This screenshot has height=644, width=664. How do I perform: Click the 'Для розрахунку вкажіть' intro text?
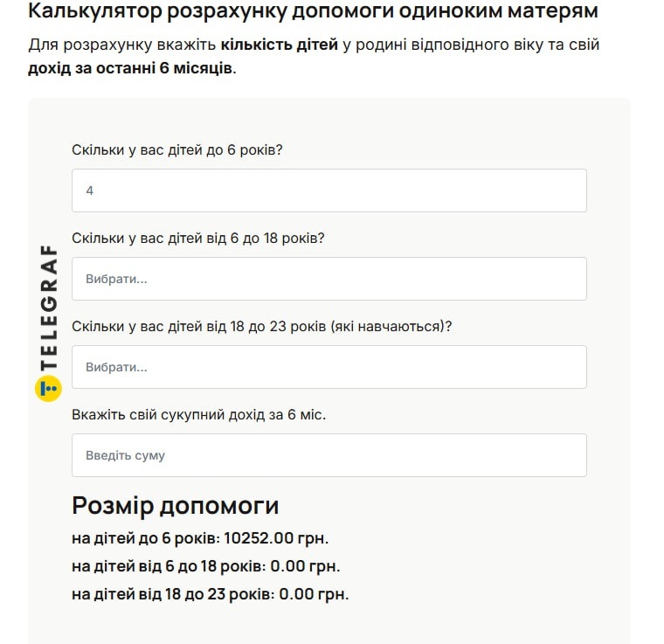(x=122, y=45)
